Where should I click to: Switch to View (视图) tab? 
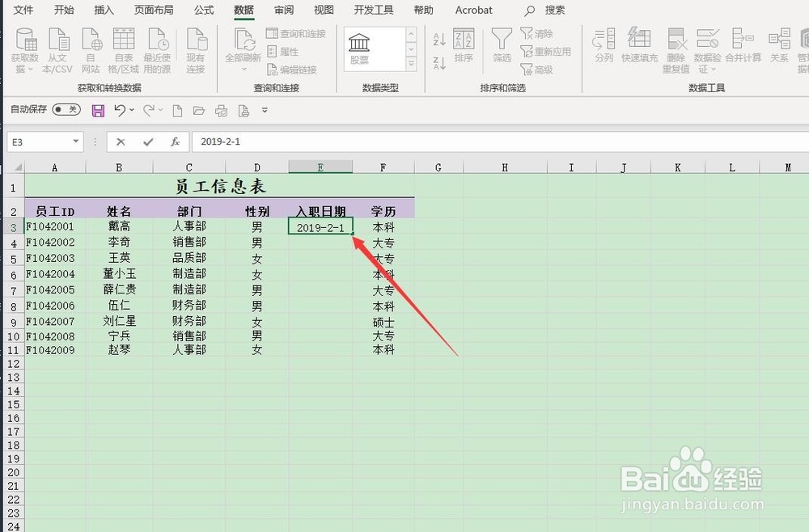(x=324, y=10)
